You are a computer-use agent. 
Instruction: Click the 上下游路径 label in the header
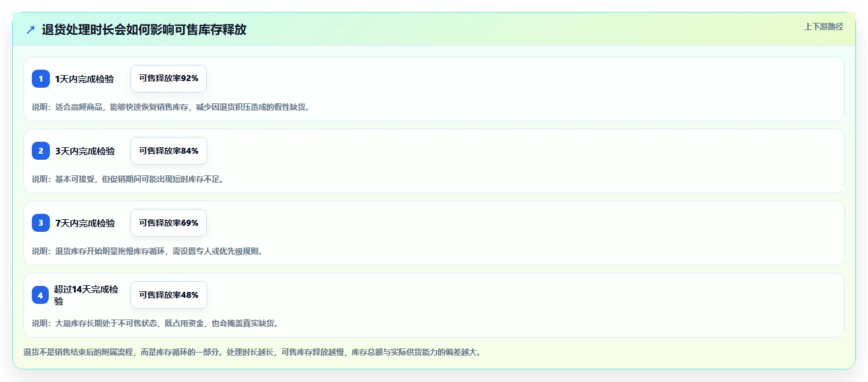pos(824,26)
